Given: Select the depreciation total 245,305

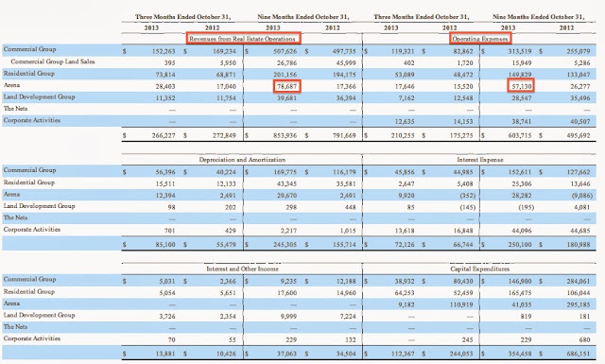Looking at the screenshot, I should (x=285, y=244).
